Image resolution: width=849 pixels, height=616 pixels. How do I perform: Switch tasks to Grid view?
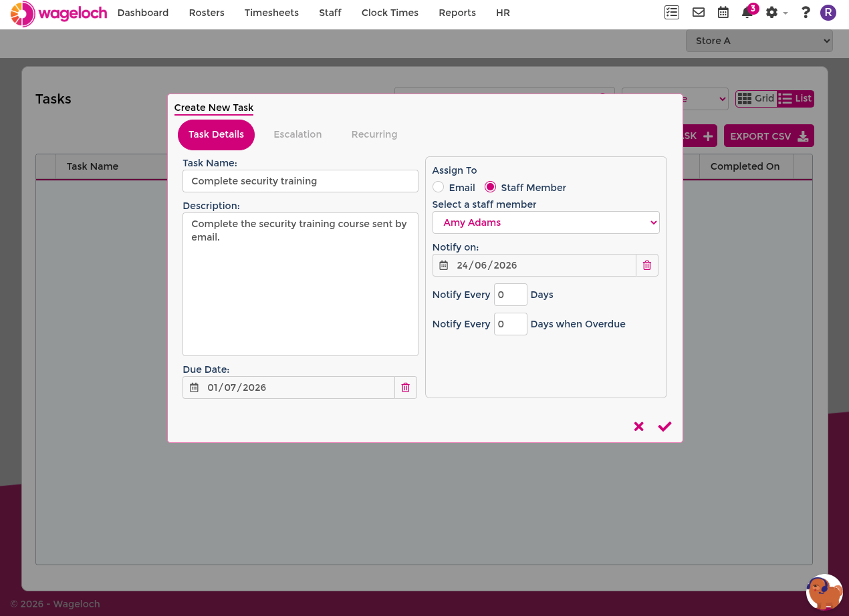pyautogui.click(x=756, y=99)
